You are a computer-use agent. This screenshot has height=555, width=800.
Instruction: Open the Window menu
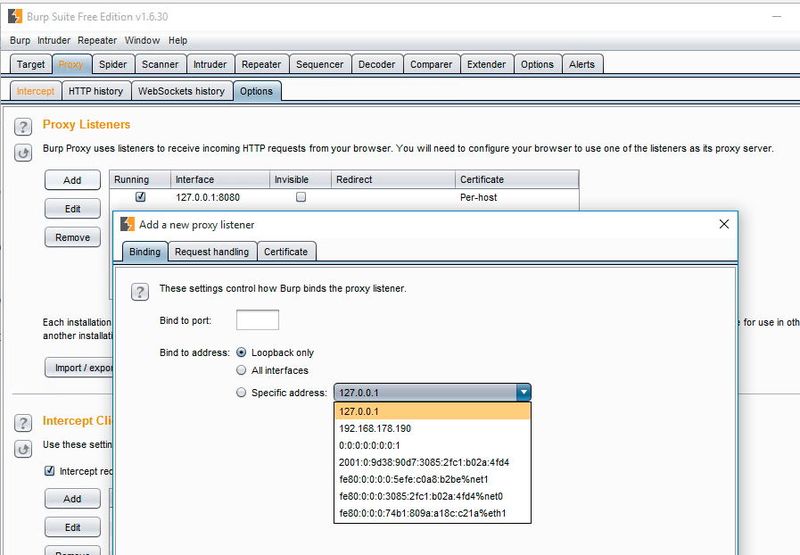click(x=142, y=40)
